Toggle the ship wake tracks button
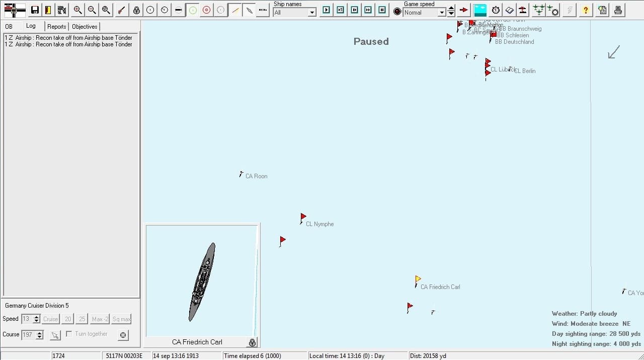Viewport: 644px width, 360px height. pos(249,10)
